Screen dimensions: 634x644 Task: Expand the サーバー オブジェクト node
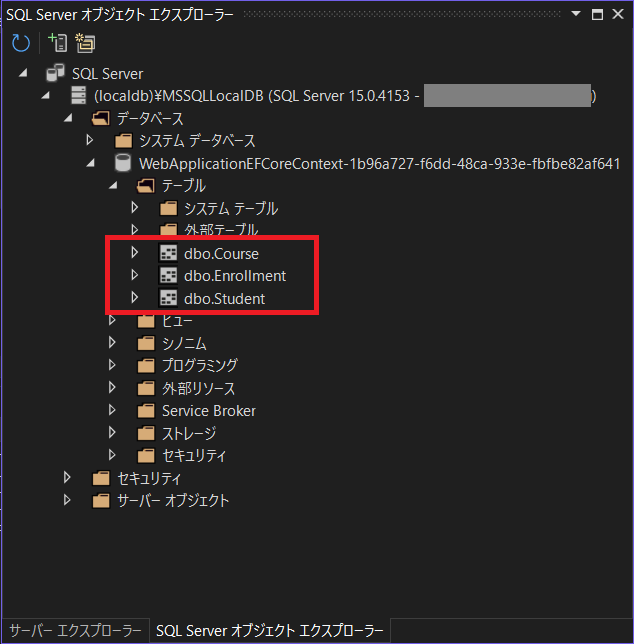tap(67, 499)
